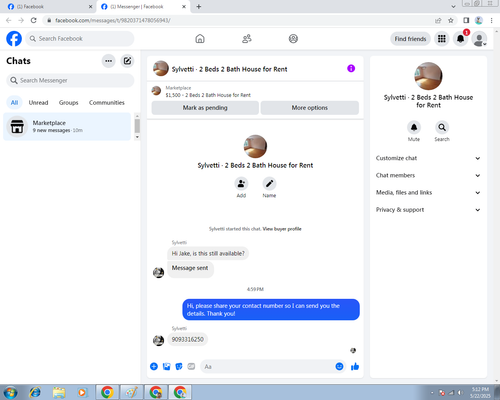Open the Chrome tab search dropdown
The height and width of the screenshot is (400, 500).
pos(453,7)
